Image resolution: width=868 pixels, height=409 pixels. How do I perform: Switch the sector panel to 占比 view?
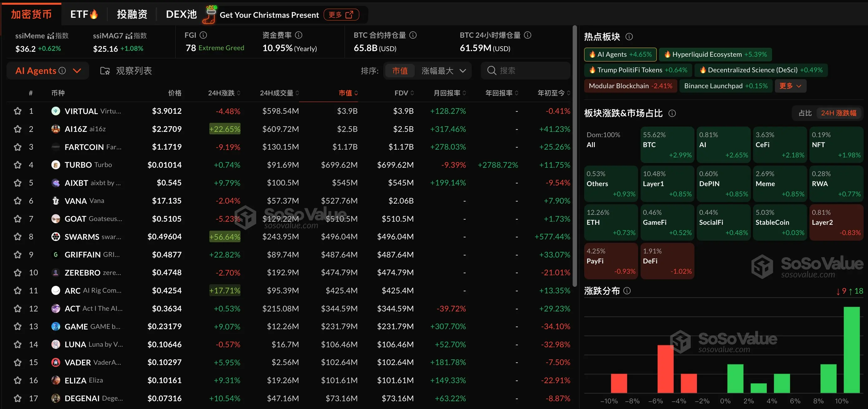[x=805, y=113]
